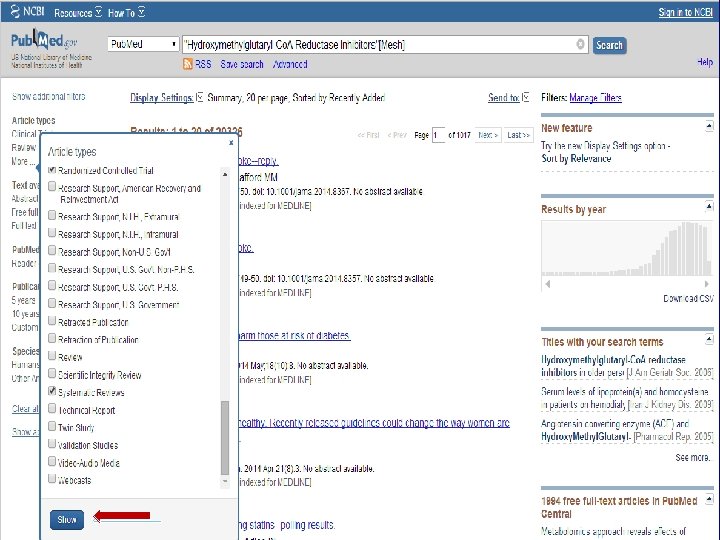Screen dimensions: 720x540
Task: Check Research Support, N.I.H., Extramural
Action: point(52,215)
